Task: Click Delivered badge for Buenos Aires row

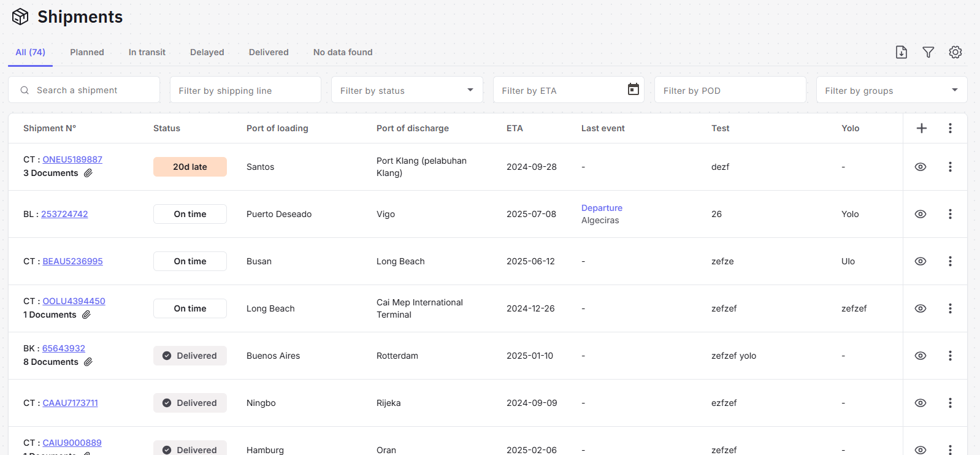Action: pos(190,356)
